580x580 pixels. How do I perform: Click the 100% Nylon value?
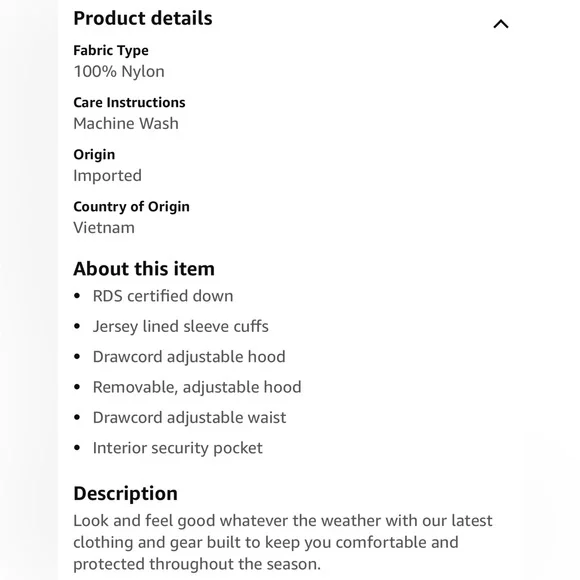(119, 71)
